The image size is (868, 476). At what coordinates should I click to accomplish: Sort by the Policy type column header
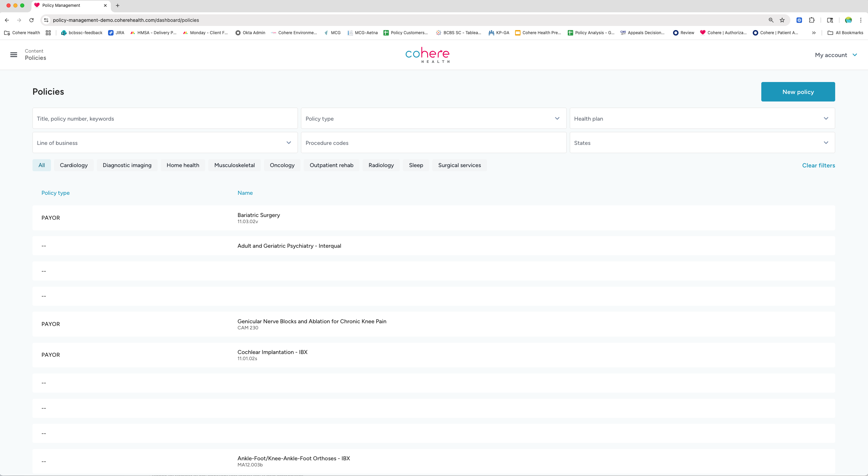[55, 193]
